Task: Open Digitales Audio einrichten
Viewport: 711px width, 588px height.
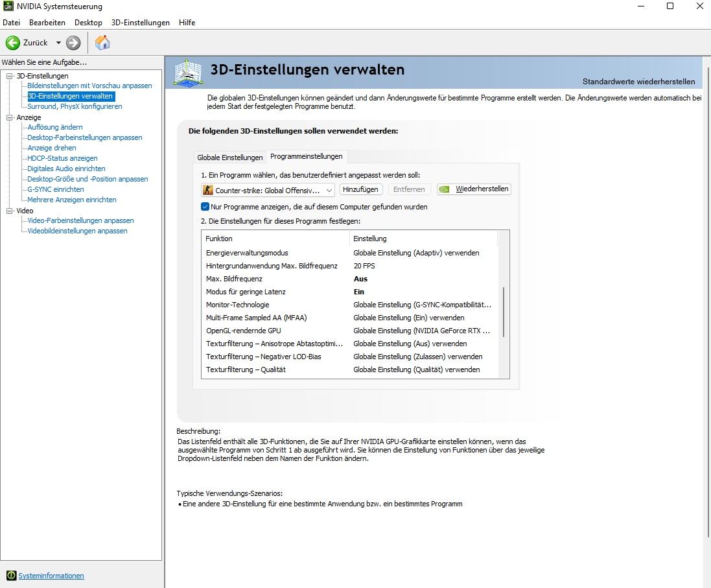Action: [66, 169]
